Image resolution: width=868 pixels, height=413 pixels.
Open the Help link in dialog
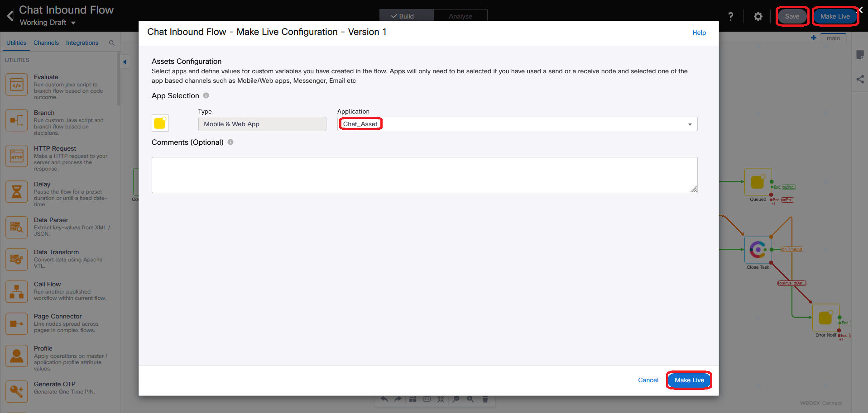click(x=699, y=33)
